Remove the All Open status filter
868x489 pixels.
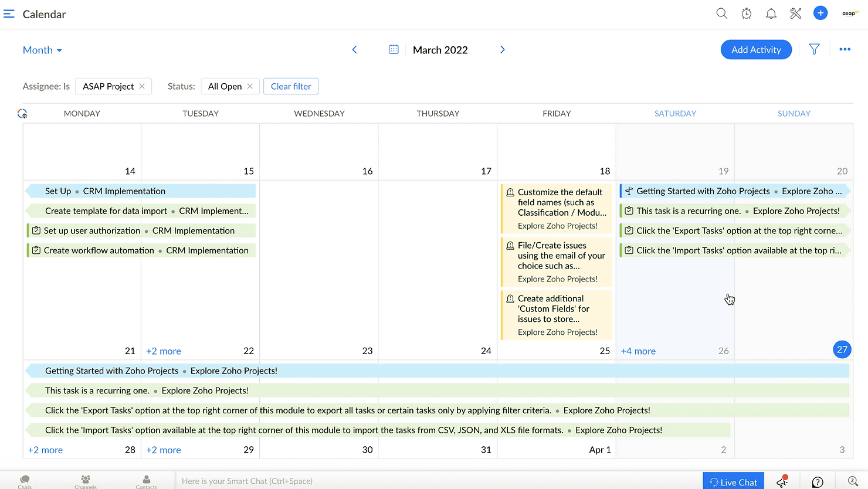(250, 86)
